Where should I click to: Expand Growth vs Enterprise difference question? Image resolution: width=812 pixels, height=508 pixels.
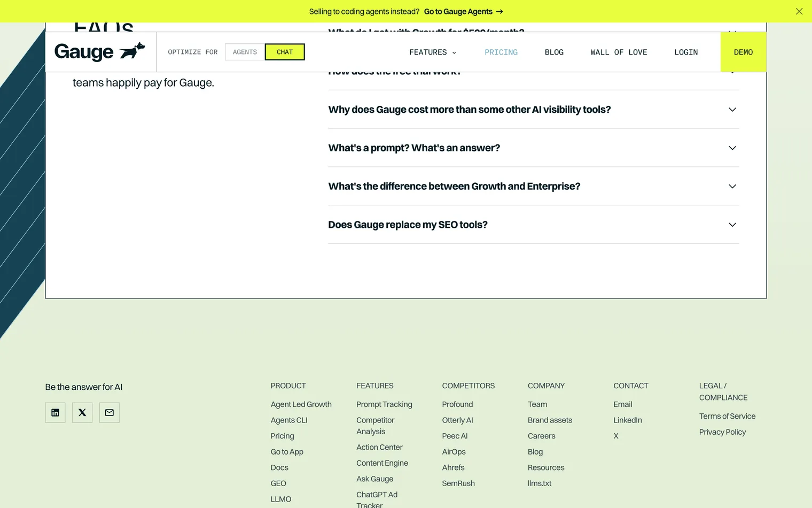click(534, 186)
